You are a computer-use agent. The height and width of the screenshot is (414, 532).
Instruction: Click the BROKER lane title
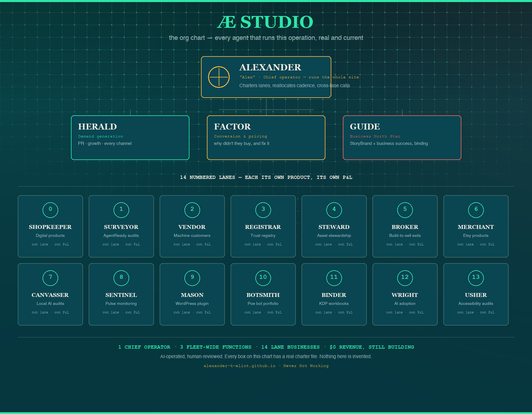click(405, 227)
